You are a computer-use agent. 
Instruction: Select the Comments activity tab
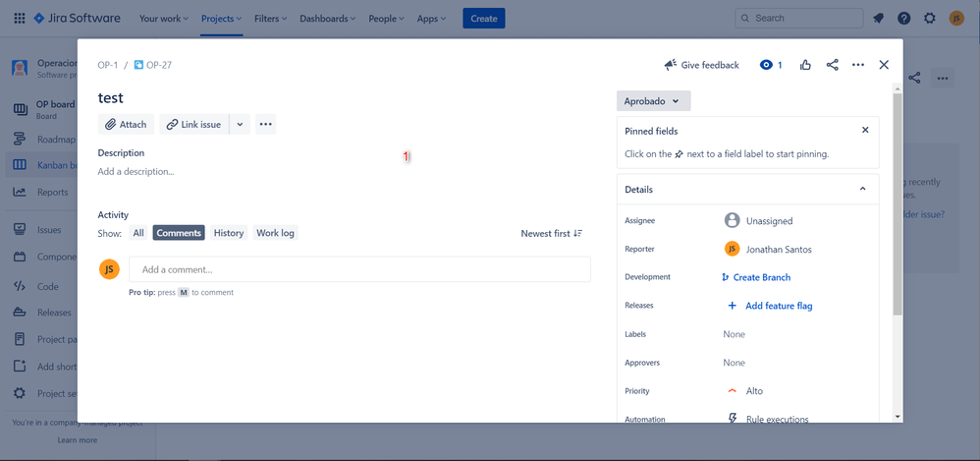(179, 233)
